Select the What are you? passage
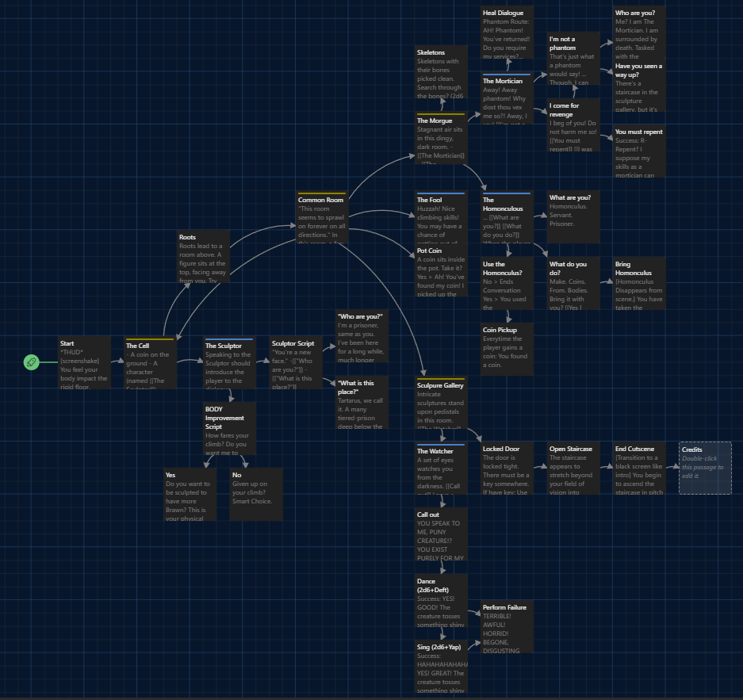 (574, 217)
